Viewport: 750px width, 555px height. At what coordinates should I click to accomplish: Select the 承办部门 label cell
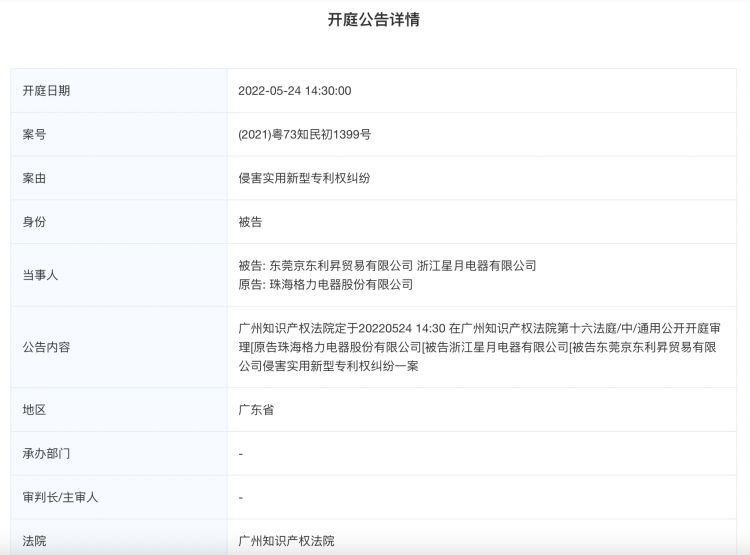[119, 454]
